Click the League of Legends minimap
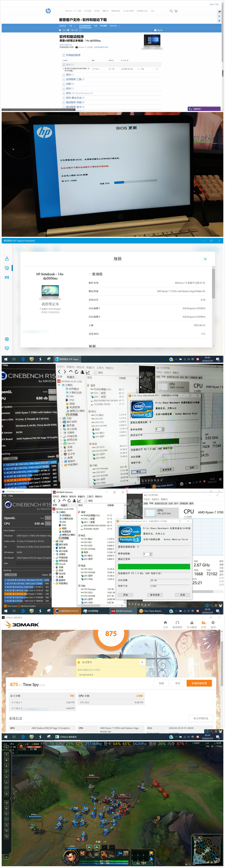225x868 pixels. [x=207, y=850]
